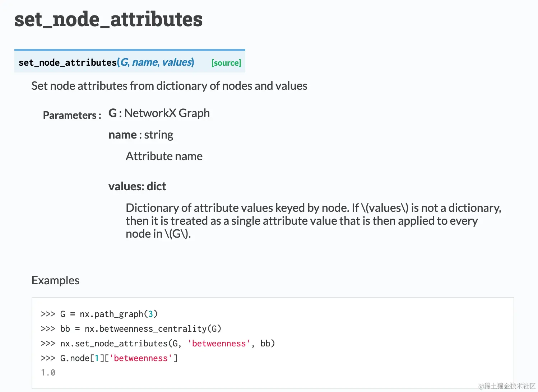Click the 1.0 output line

pyautogui.click(x=48, y=373)
